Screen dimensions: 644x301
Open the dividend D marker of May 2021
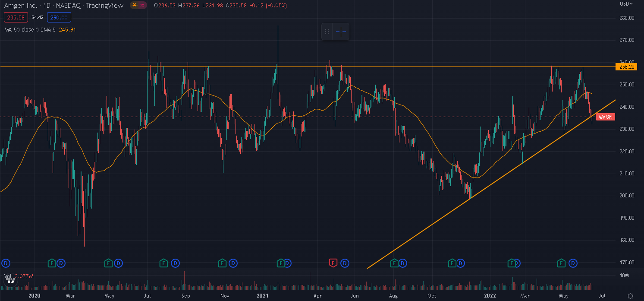point(345,263)
